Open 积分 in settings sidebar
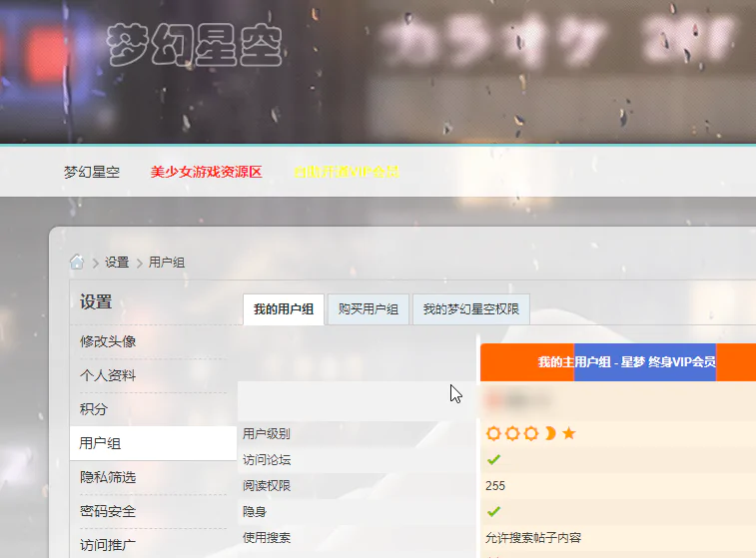Viewport: 756px width, 558px height. tap(94, 409)
